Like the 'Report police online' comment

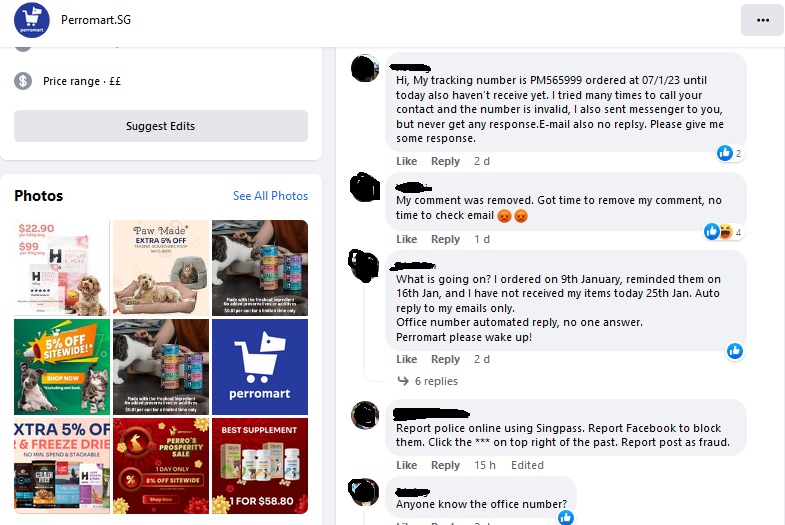(x=407, y=465)
